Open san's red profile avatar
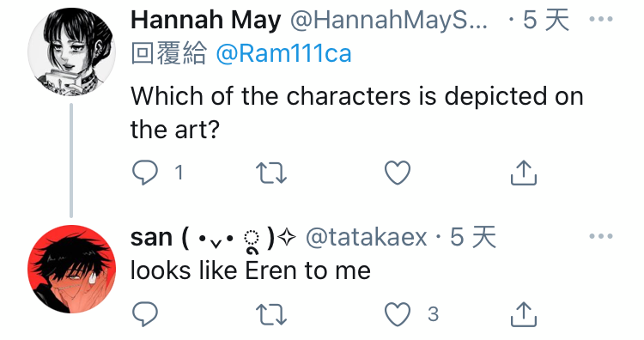The width and height of the screenshot is (644, 340). click(x=71, y=269)
